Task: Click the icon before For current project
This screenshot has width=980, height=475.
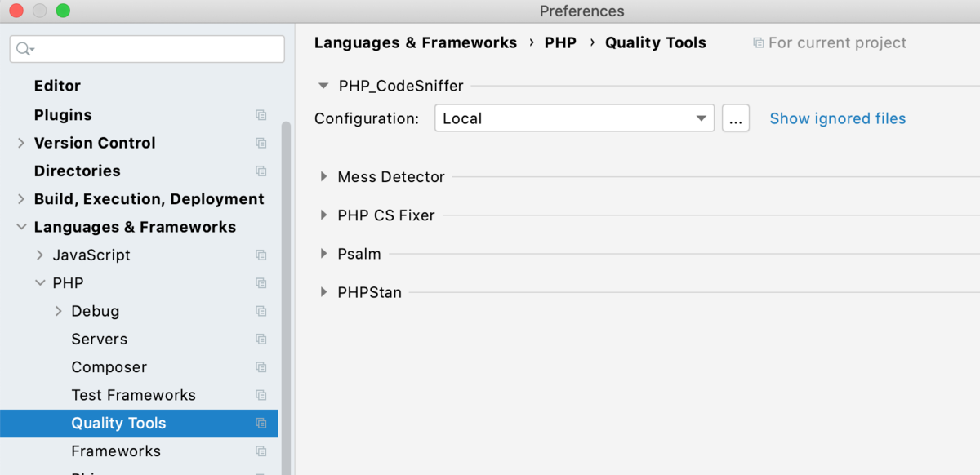Action: tap(759, 43)
